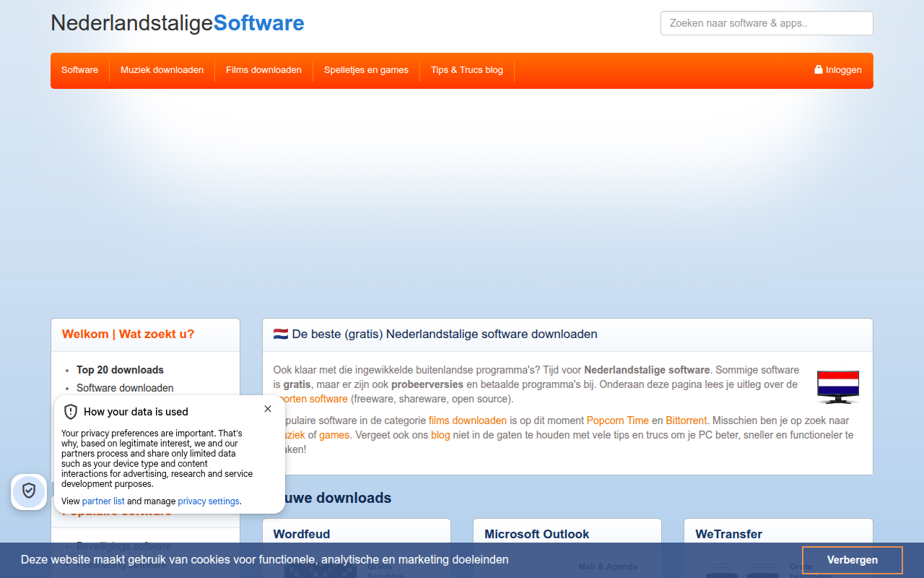Click the NederlandstaligeSoftware site logo
The image size is (924, 578).
178,23
